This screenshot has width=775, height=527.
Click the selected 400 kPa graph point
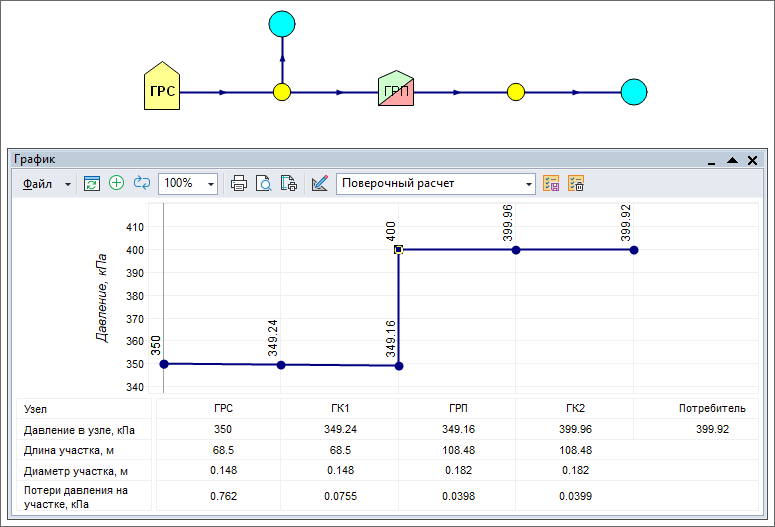point(398,250)
